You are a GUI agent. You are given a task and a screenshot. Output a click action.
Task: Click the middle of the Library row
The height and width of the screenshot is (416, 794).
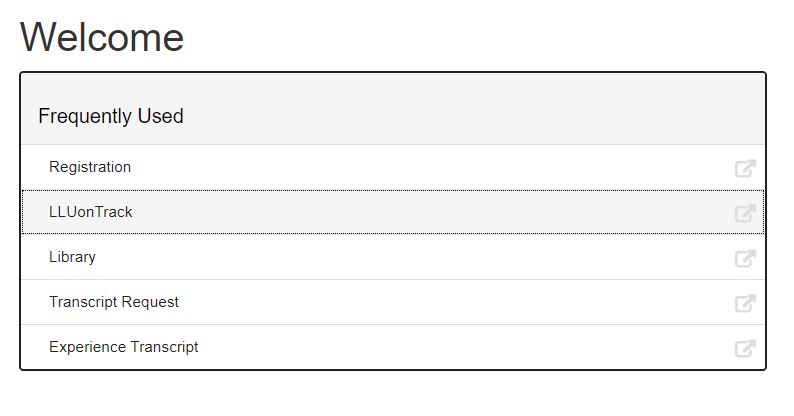(392, 257)
